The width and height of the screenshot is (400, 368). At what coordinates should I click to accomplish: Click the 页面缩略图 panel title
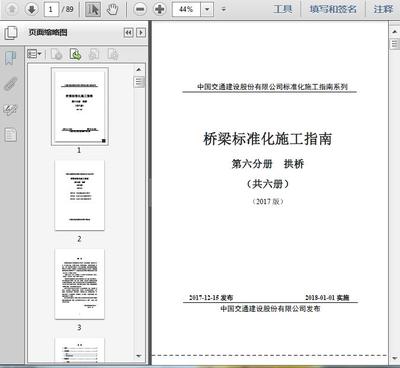coord(48,32)
